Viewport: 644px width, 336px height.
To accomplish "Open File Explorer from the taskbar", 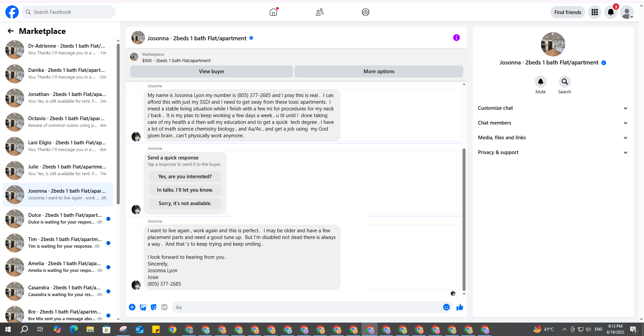I will [x=90, y=329].
